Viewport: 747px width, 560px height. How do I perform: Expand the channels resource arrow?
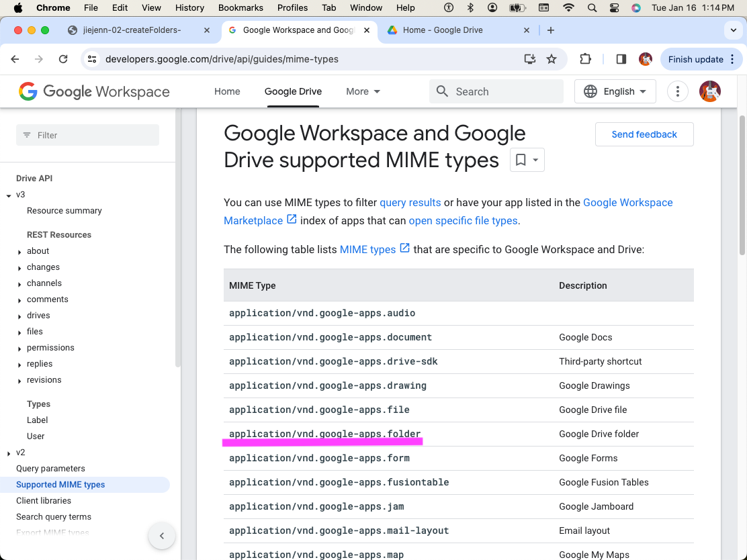[19, 284]
